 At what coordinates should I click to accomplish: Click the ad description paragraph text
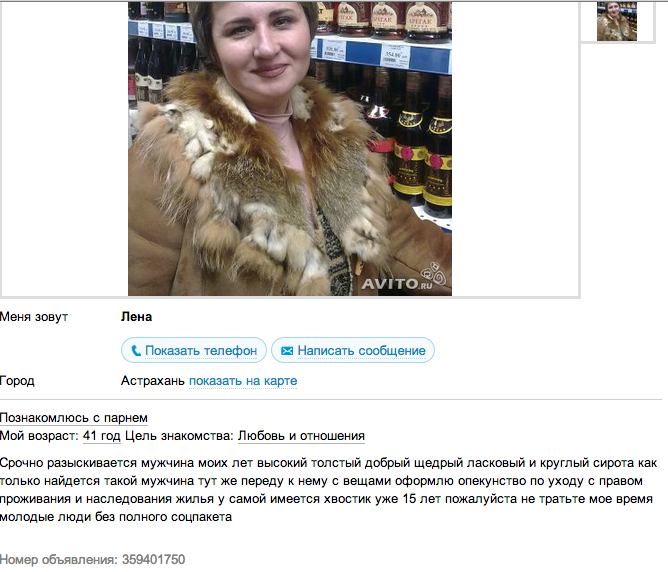[x=329, y=490]
